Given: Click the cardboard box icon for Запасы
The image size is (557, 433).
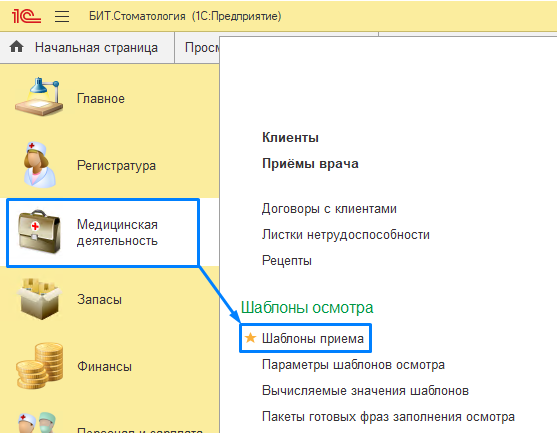Looking at the screenshot, I should click(39, 299).
